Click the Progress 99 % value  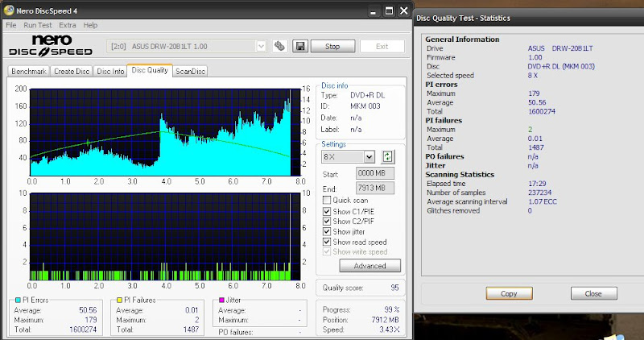tap(391, 309)
